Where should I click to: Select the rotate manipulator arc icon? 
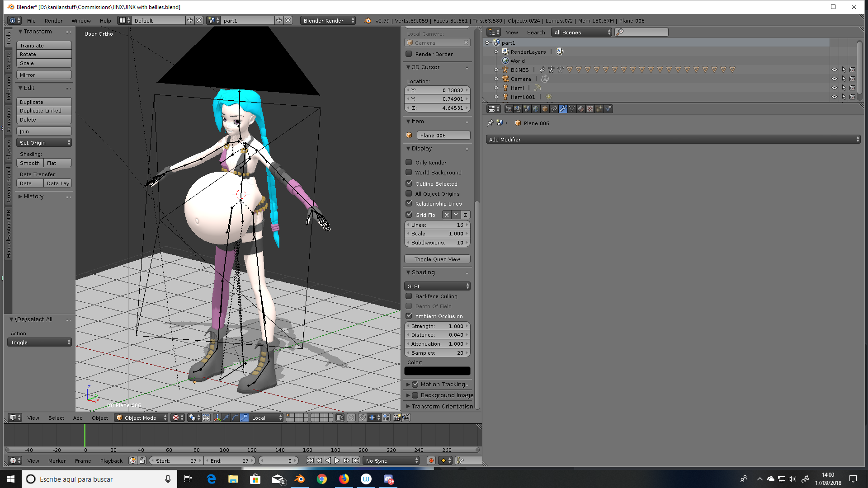[x=235, y=418]
